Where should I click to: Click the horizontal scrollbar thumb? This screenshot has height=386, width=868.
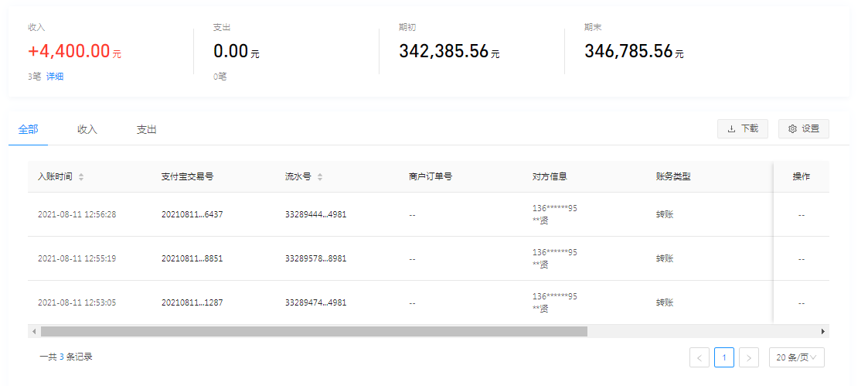314,331
